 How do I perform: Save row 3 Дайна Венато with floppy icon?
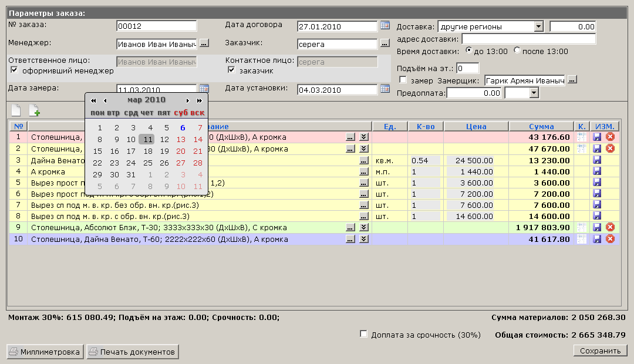click(597, 160)
